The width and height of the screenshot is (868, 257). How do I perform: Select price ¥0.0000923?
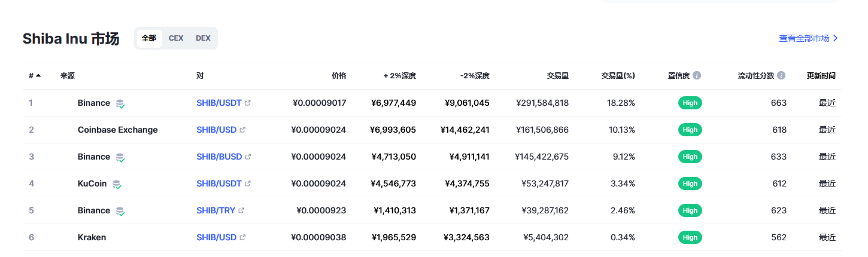click(321, 210)
